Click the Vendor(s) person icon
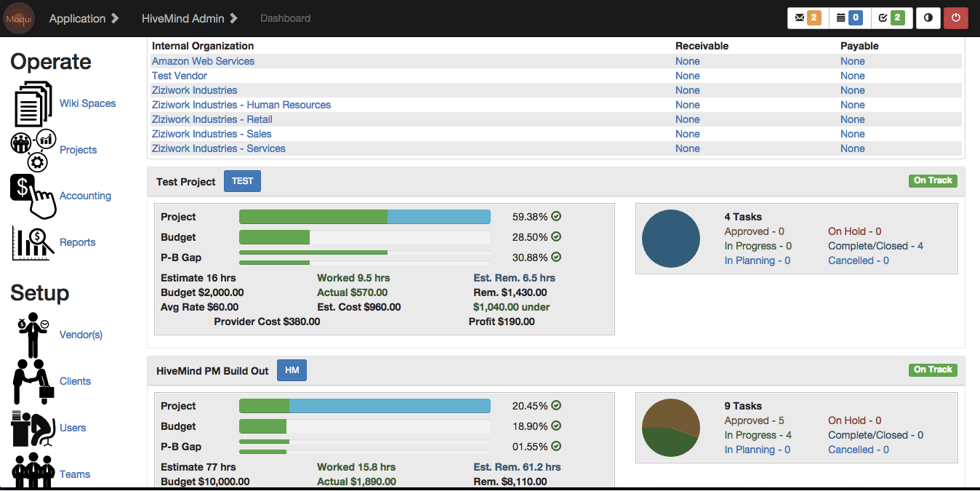 (33, 335)
